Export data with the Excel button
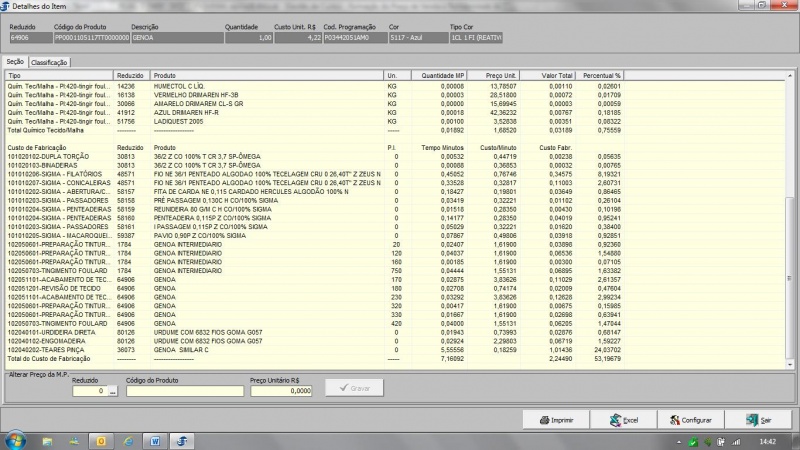This screenshot has height=450, width=800. [x=625, y=420]
